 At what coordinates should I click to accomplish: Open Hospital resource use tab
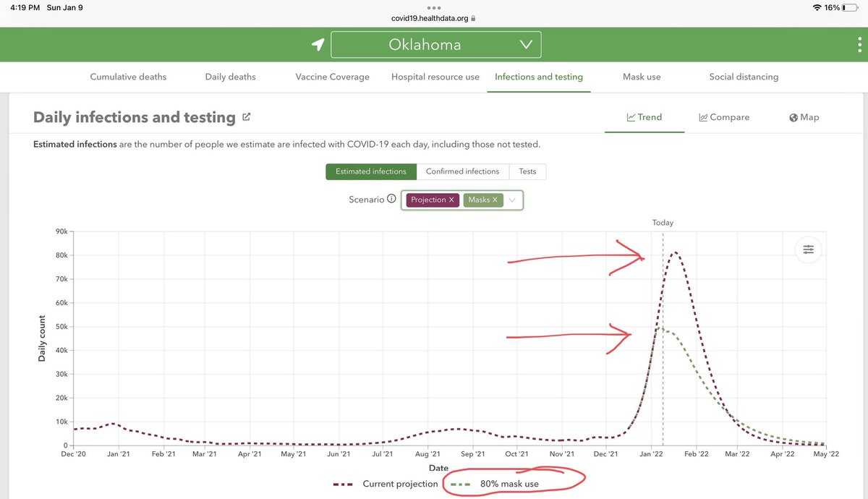[x=435, y=77]
